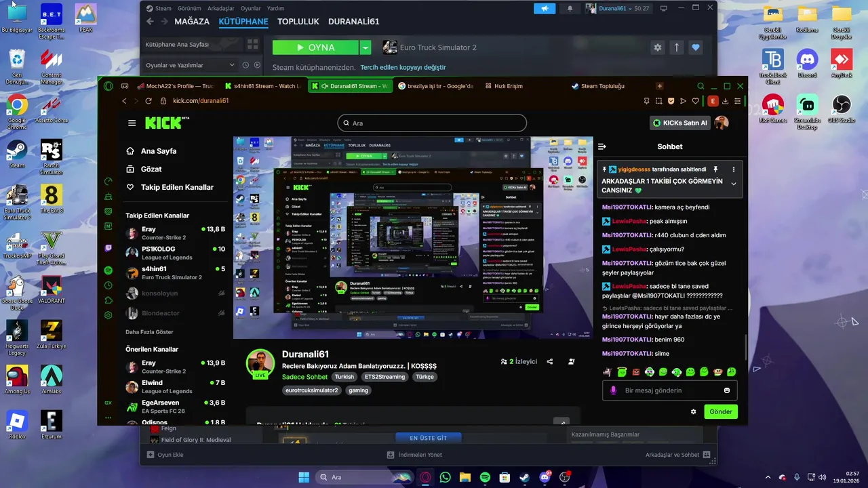The image size is (868, 488).
Task: Click the KICKs Satın Al button
Action: [681, 123]
